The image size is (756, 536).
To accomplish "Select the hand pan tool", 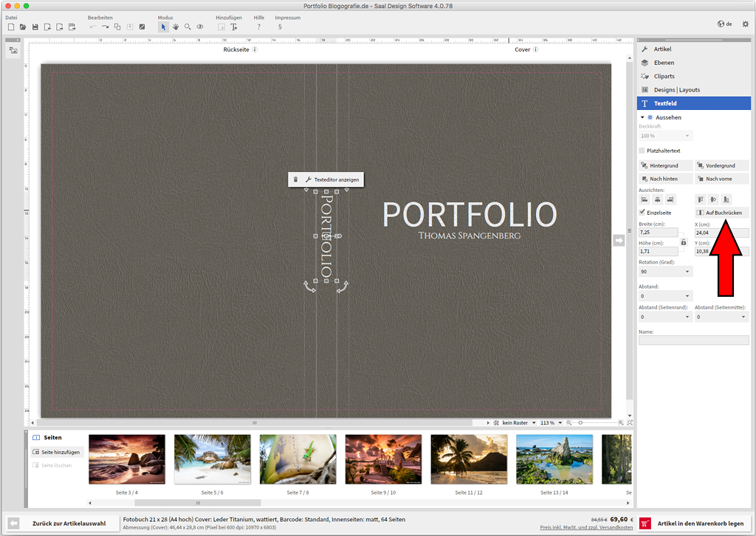I will pyautogui.click(x=176, y=27).
